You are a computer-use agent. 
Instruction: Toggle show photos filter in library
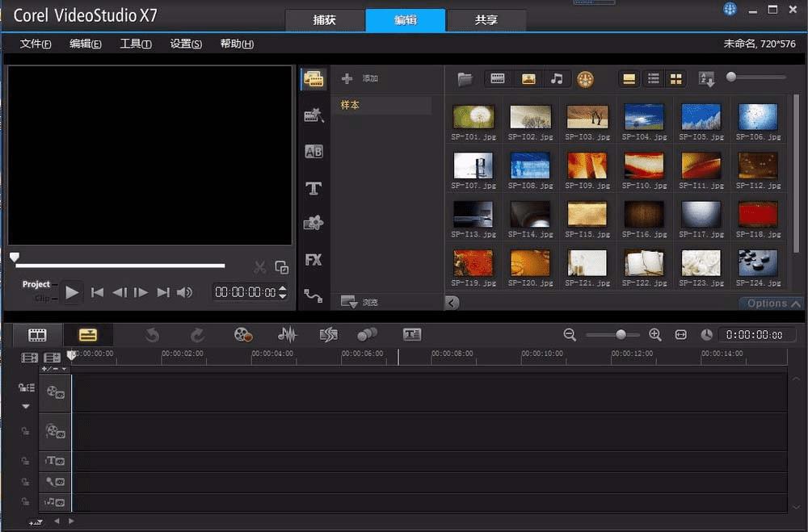tap(528, 78)
